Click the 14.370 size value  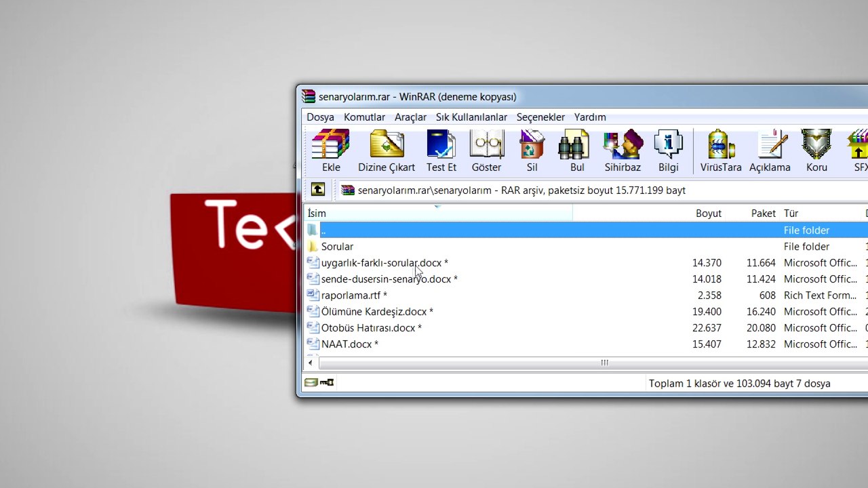pos(707,263)
